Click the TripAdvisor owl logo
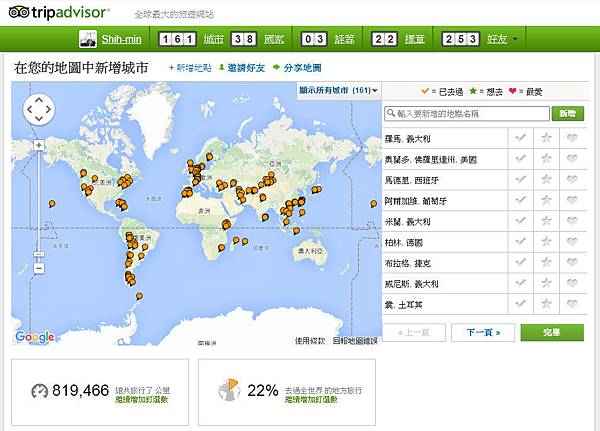The width and height of the screenshot is (600, 431). tap(19, 12)
